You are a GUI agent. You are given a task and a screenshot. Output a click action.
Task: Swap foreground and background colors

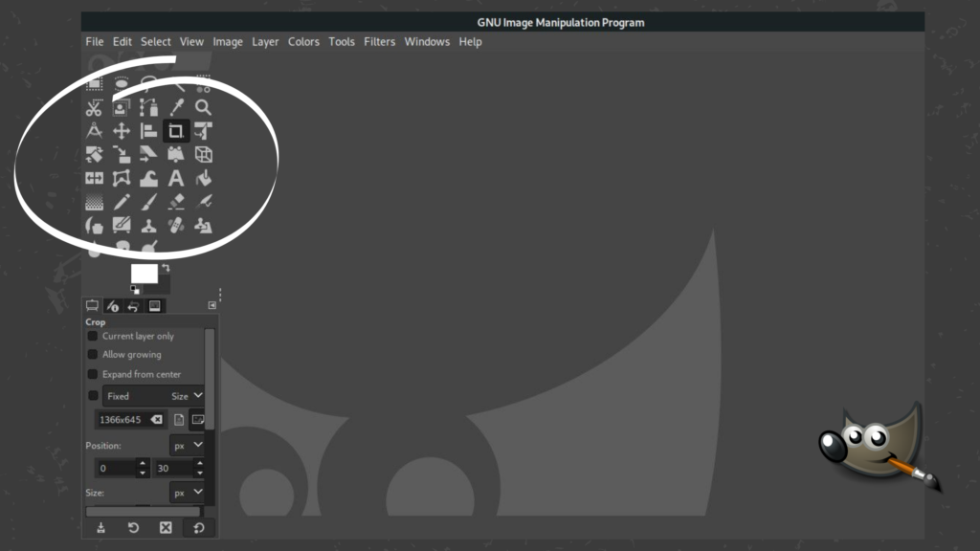(166, 268)
